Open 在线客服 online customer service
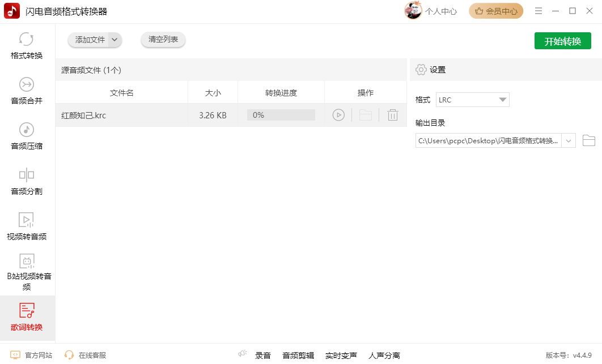The width and height of the screenshot is (602, 364). (x=91, y=355)
